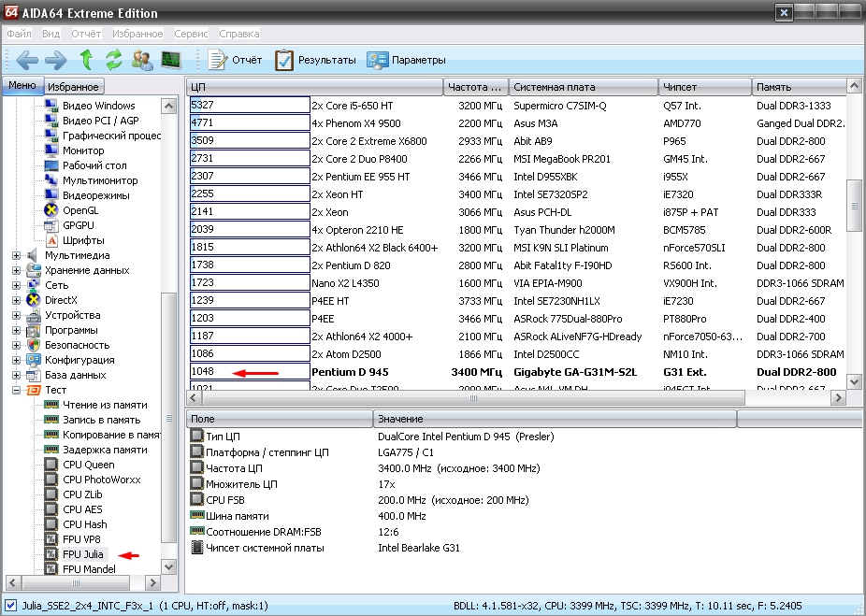Screen dimensions: 866x616
Task: Open the green graph monitor toolbar icon
Action: pos(171,60)
